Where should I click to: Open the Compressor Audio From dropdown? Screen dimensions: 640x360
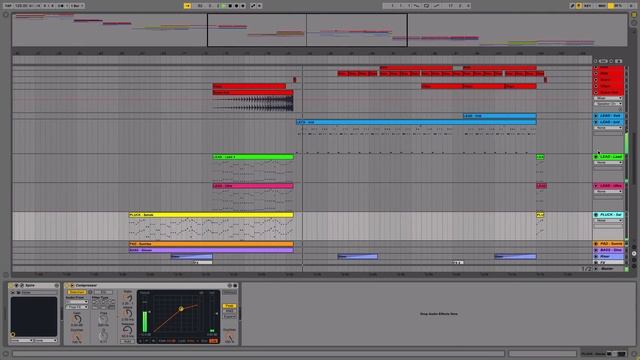(x=77, y=302)
